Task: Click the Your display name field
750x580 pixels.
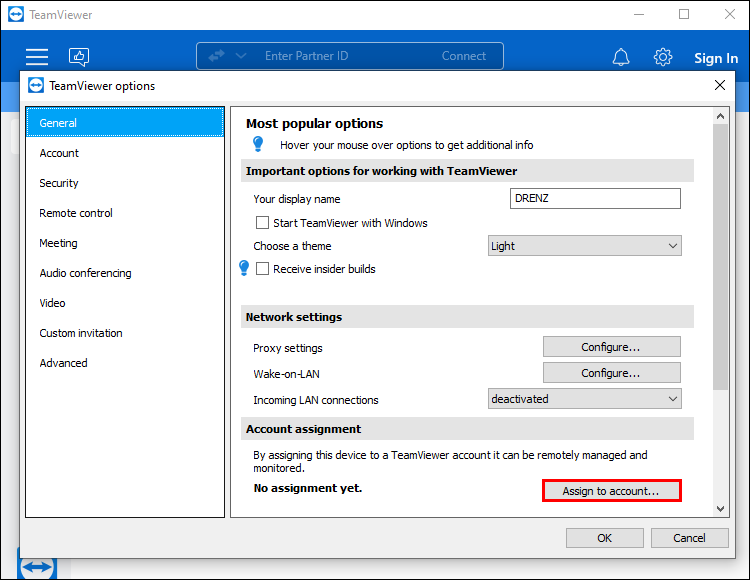Action: (x=595, y=198)
